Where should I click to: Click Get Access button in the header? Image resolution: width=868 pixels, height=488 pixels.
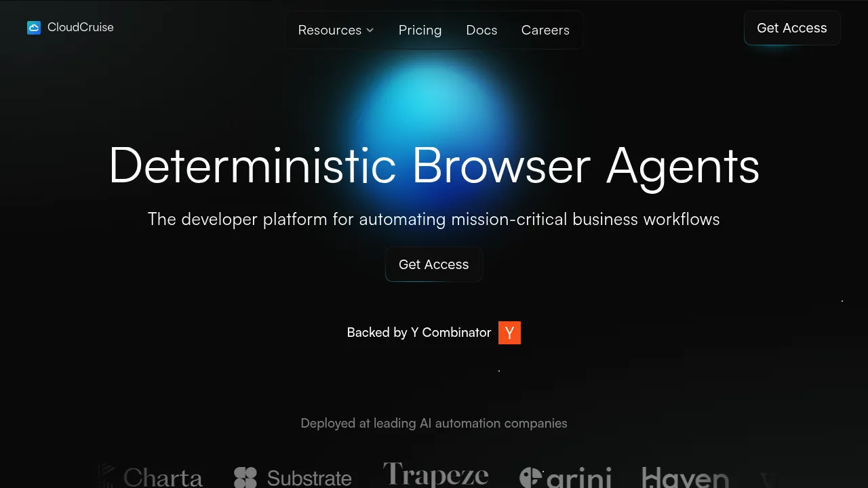tap(792, 28)
